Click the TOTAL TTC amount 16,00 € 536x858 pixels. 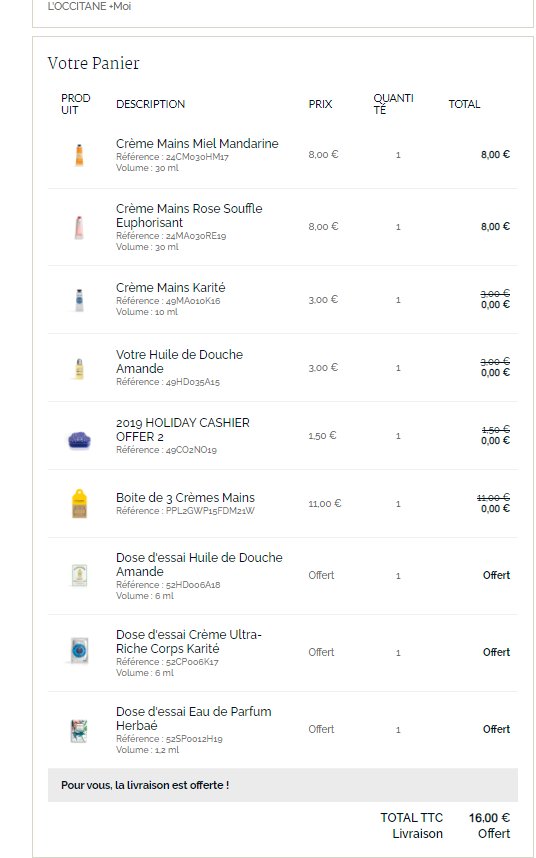(489, 818)
